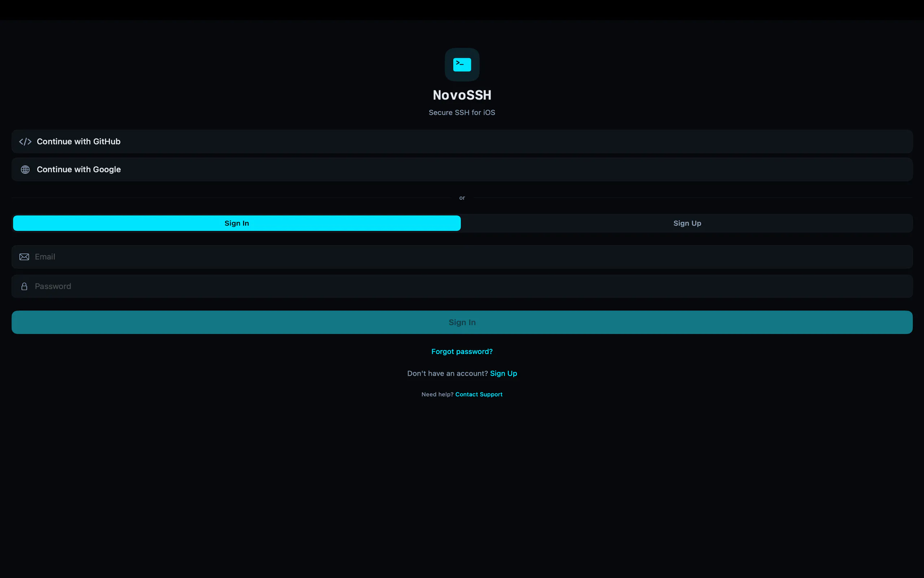Click the 'Secure SSH for iOS' tagline
This screenshot has width=924, height=578.
pos(462,112)
